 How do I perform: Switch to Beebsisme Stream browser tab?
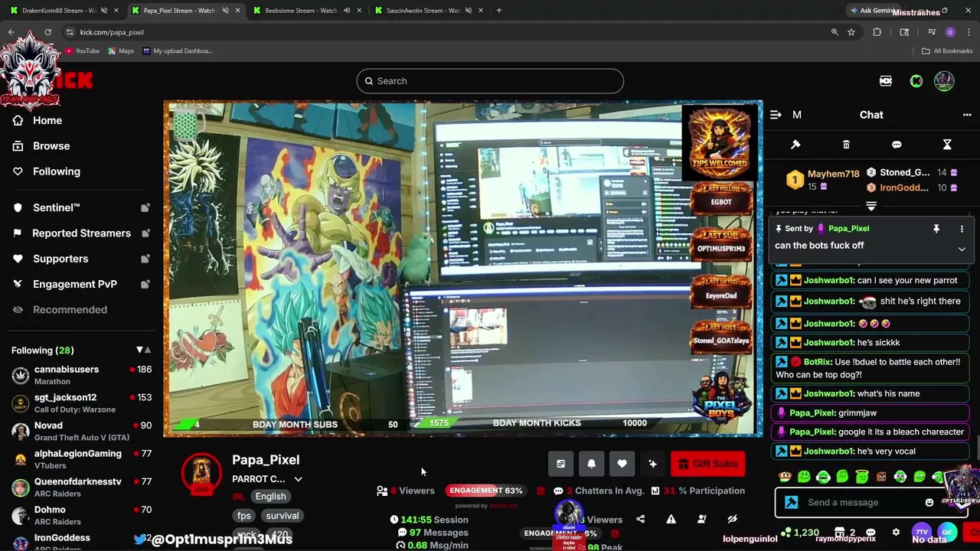[304, 11]
